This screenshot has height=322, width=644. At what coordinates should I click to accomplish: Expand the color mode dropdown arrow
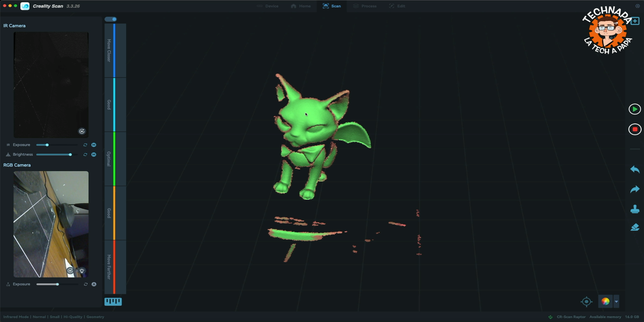click(616, 302)
